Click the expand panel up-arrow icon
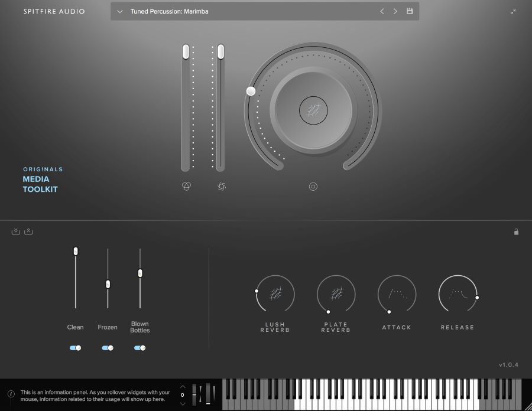This screenshot has height=411, width=532. coord(28,231)
